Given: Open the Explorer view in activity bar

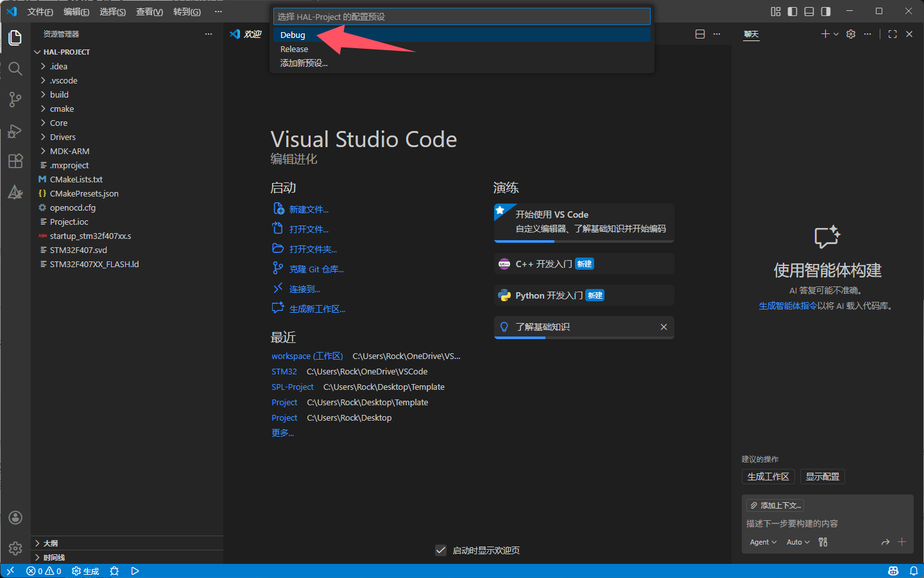Looking at the screenshot, I should [15, 38].
